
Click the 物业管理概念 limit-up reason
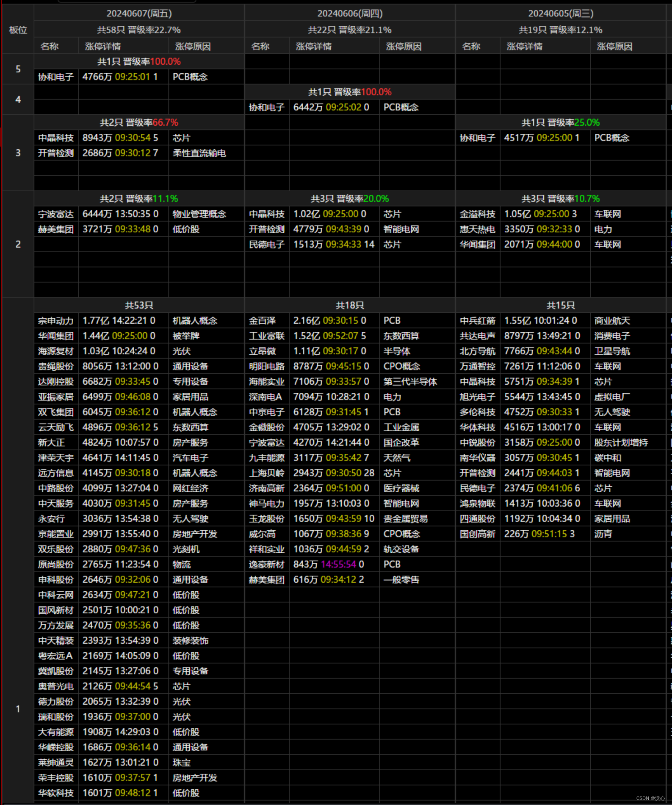[199, 214]
